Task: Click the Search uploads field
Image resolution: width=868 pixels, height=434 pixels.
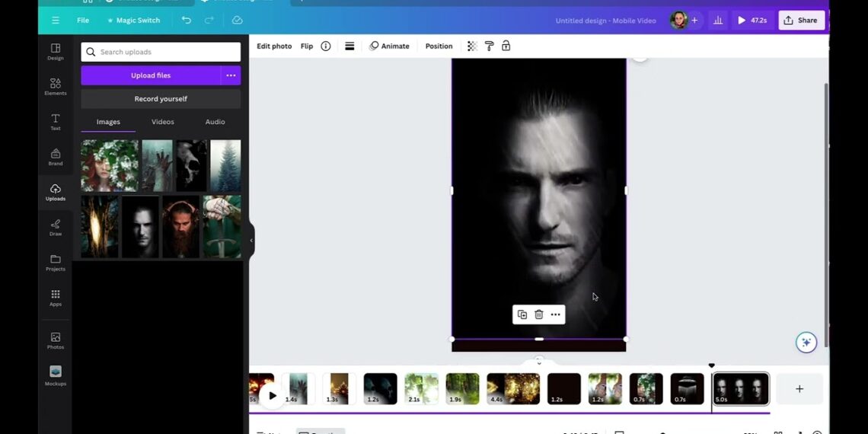Action: (x=161, y=52)
